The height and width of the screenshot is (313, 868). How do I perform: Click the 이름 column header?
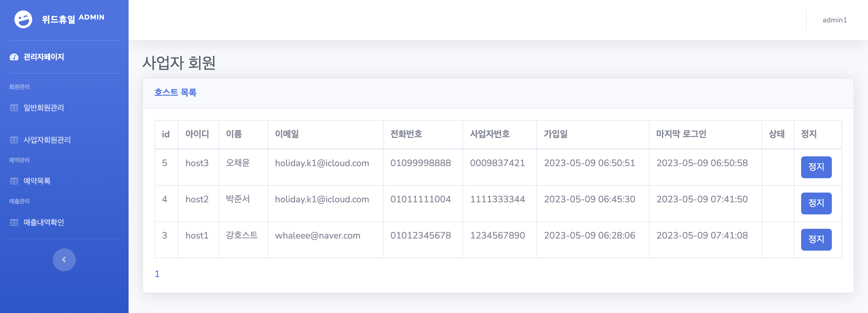(x=234, y=134)
